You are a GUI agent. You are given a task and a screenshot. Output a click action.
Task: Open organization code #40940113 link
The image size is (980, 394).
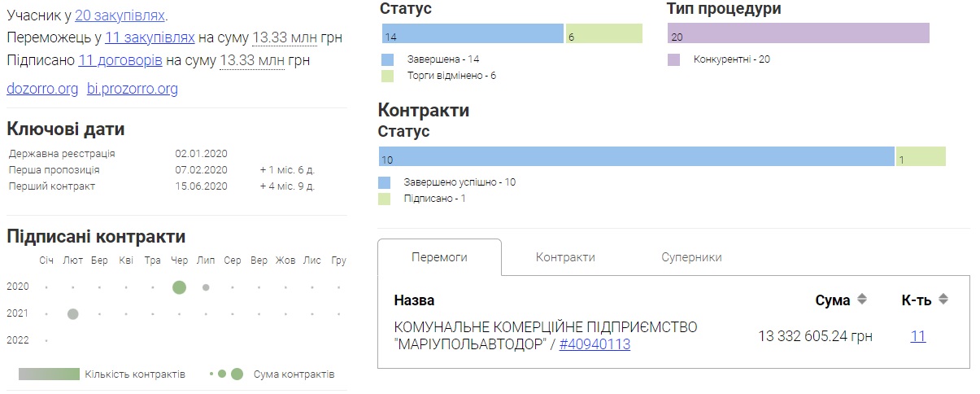[595, 345]
